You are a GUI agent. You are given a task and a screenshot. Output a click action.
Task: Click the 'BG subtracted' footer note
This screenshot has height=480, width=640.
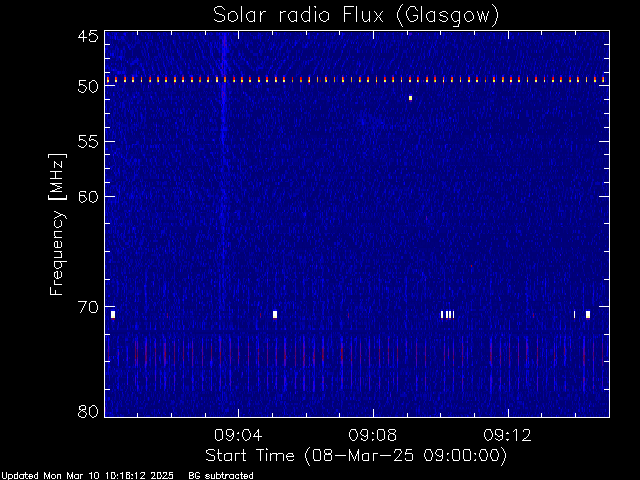coord(221,476)
